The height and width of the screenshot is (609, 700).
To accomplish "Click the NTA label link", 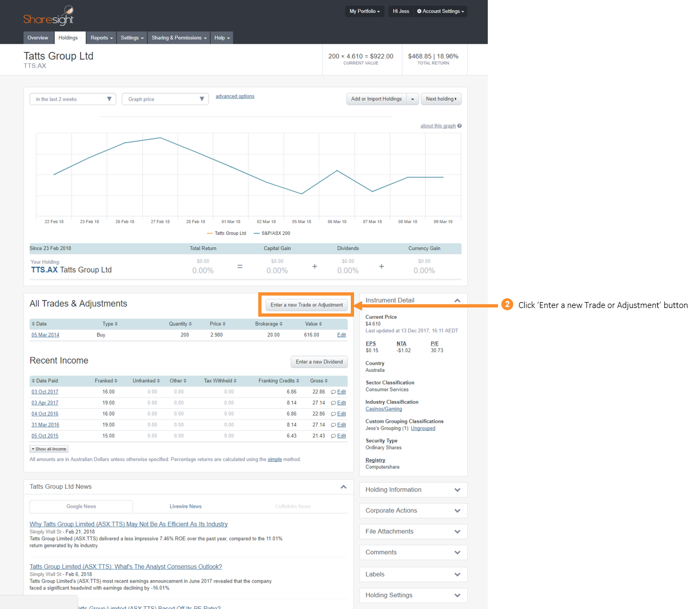I will click(401, 344).
